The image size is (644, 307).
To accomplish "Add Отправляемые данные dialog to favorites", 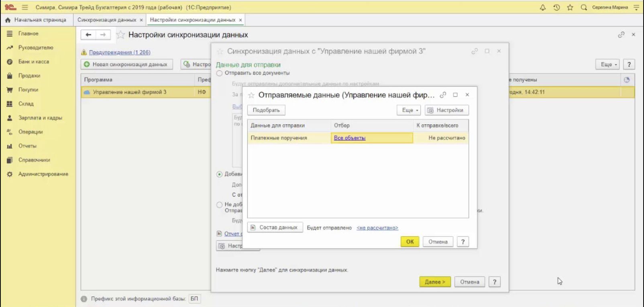I will pos(251,95).
